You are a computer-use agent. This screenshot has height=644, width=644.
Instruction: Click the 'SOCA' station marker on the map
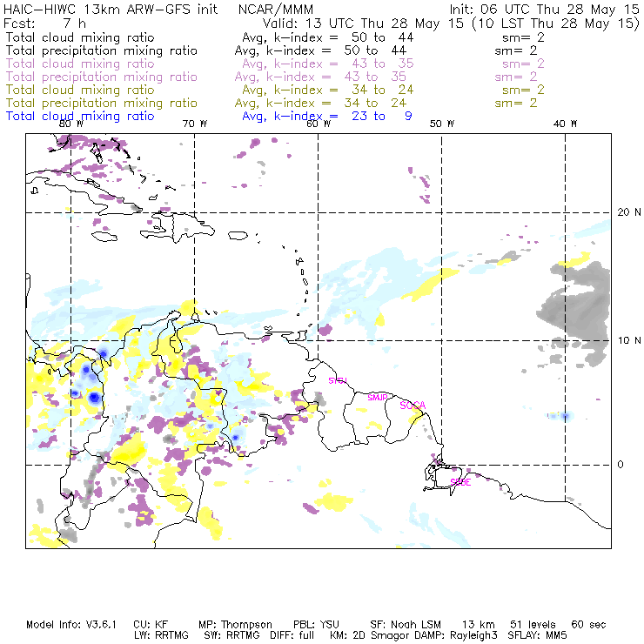click(x=413, y=406)
